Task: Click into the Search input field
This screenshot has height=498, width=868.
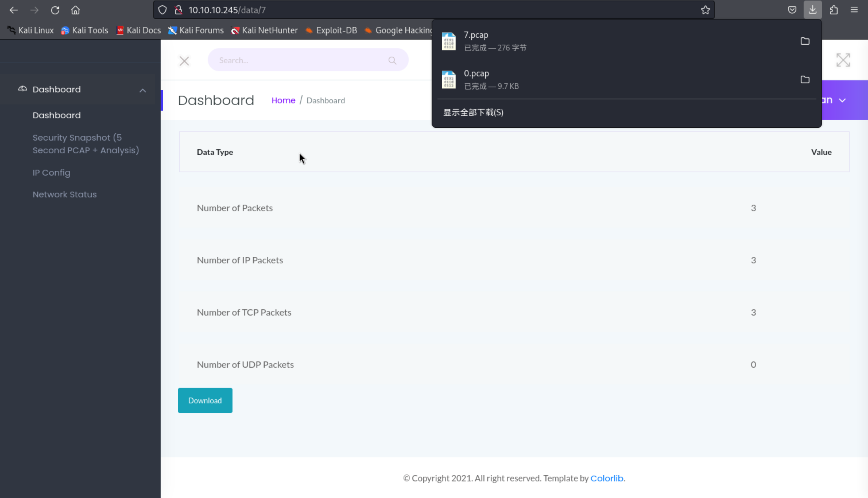Action: [x=298, y=60]
